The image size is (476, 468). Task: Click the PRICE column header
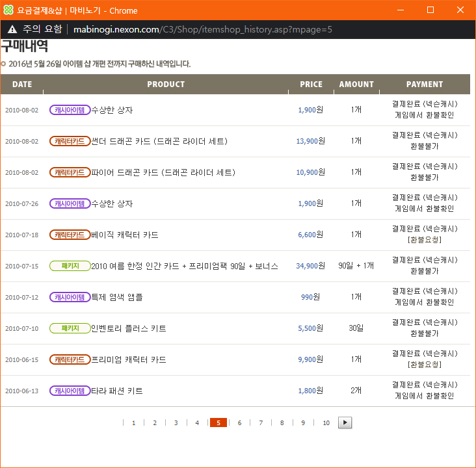[311, 84]
